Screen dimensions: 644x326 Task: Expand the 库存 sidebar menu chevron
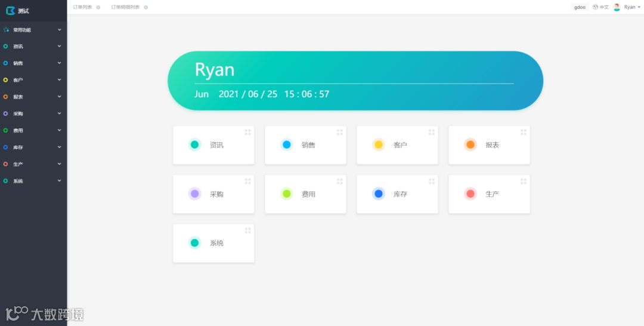tap(59, 147)
